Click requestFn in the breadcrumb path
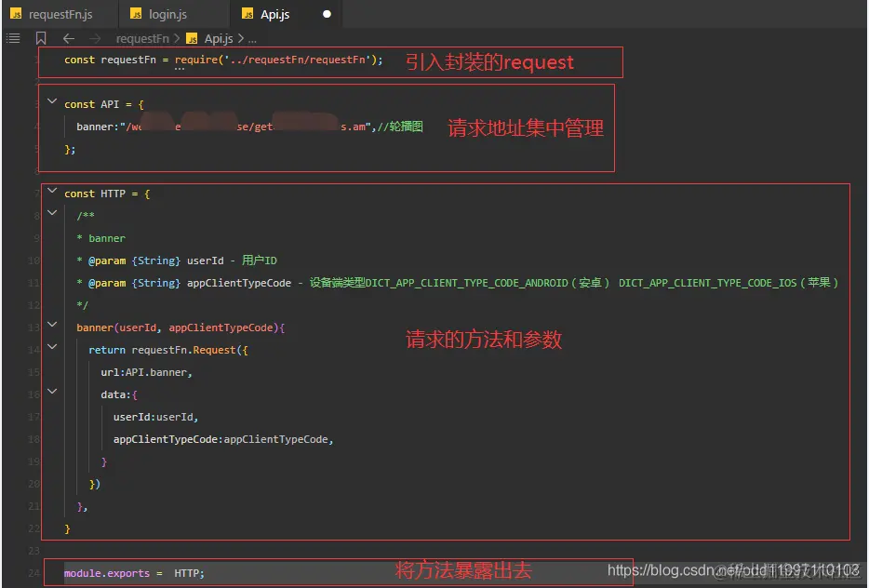This screenshot has width=869, height=588. point(143,38)
